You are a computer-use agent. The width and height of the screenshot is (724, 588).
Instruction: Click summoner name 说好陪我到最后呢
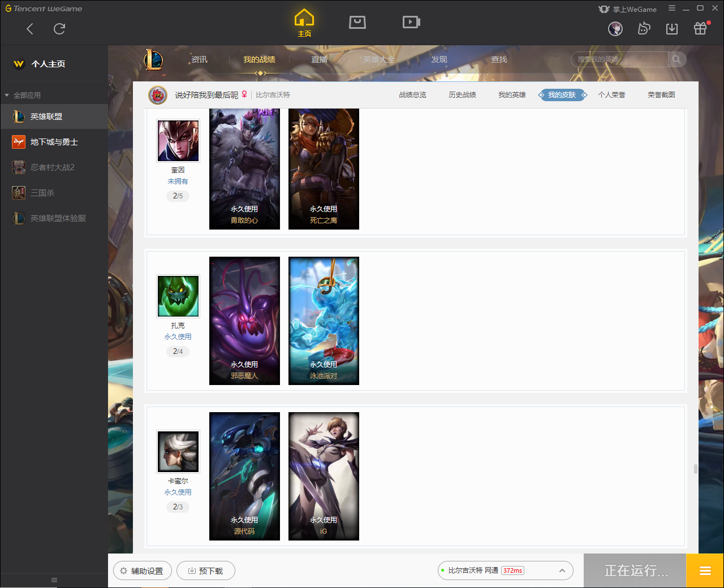point(206,95)
